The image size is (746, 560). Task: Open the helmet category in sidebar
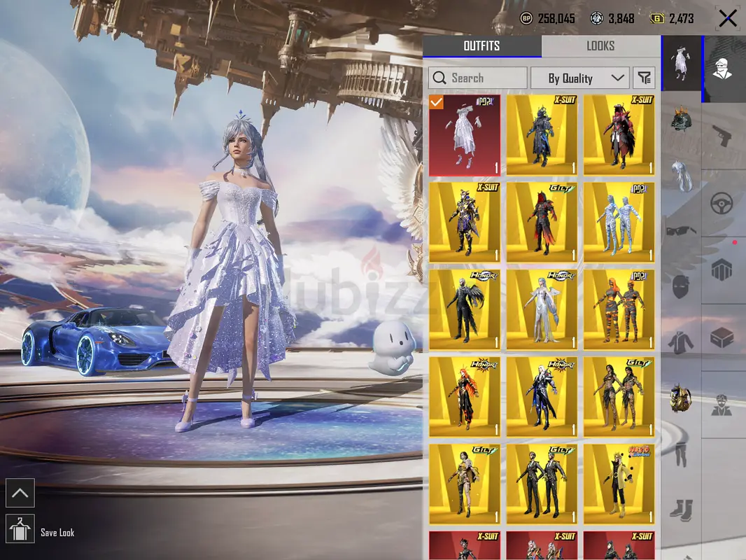(x=682, y=119)
